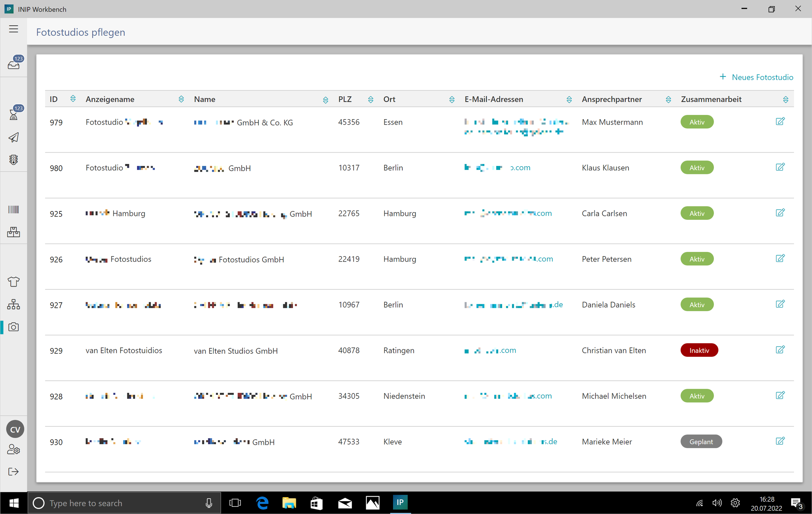The height and width of the screenshot is (514, 812).
Task: Open the t-shirt icon in sidebar
Action: point(14,282)
